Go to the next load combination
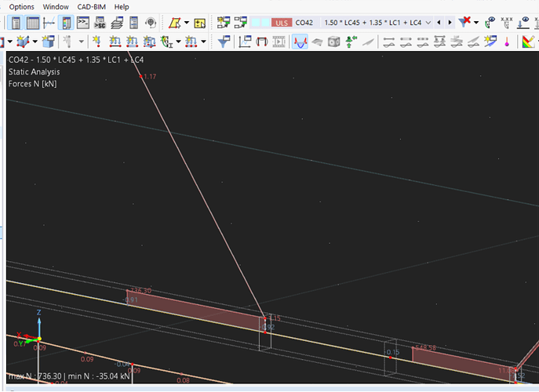The width and height of the screenshot is (539, 392). (450, 23)
